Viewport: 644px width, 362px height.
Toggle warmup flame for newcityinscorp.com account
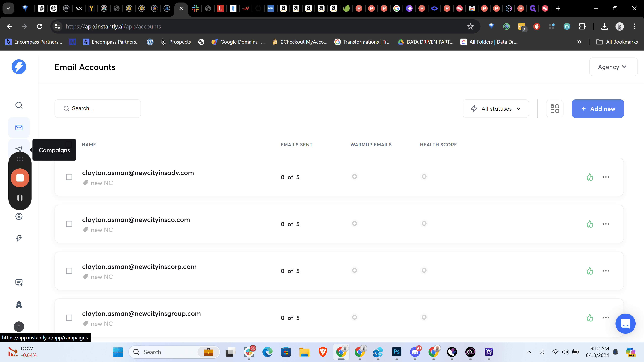click(590, 271)
